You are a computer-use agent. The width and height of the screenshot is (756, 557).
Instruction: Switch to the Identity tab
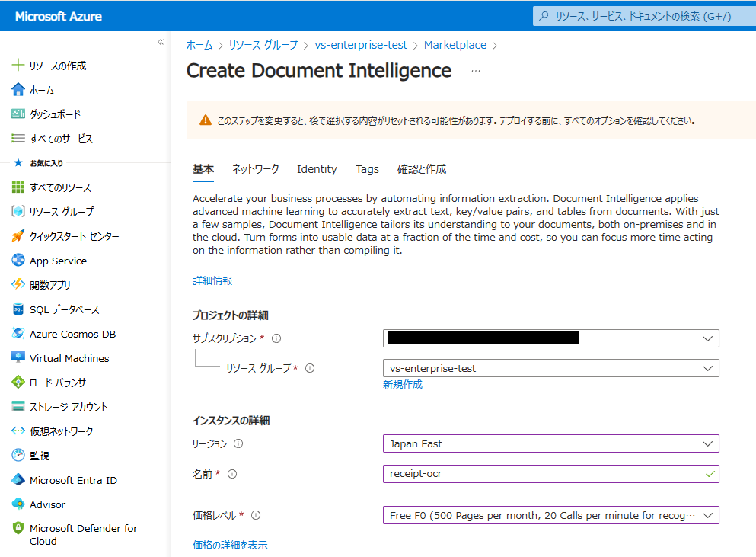(317, 169)
